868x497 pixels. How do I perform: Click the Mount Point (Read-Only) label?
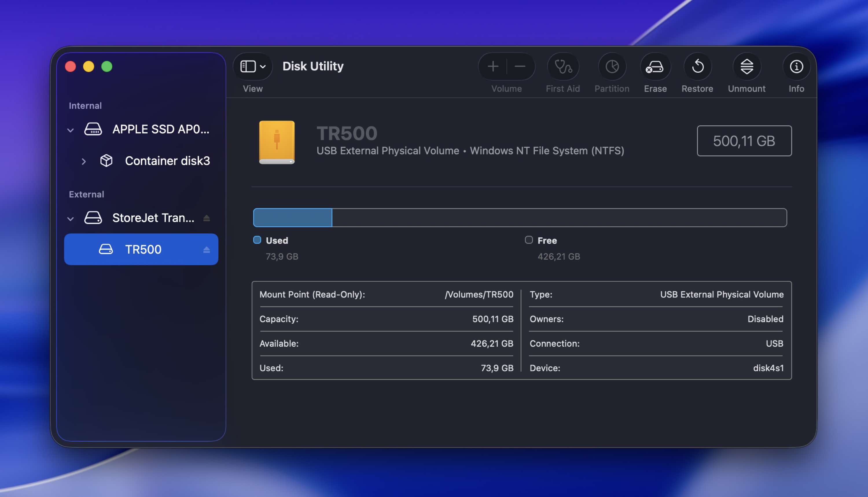312,294
